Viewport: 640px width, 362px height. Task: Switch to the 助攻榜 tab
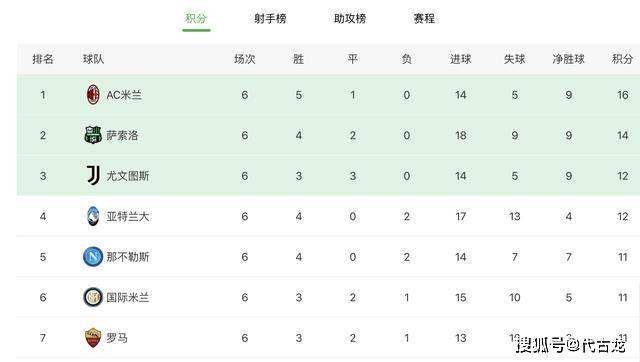click(x=350, y=18)
